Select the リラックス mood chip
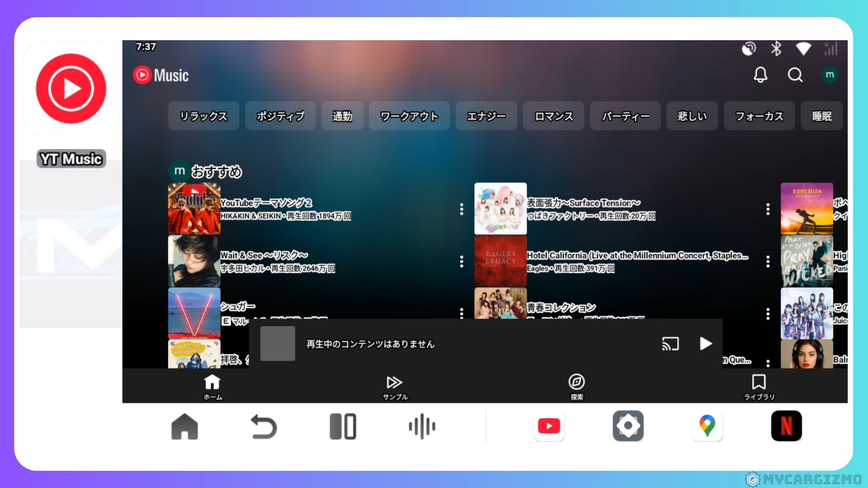This screenshot has width=868, height=488. coord(203,117)
